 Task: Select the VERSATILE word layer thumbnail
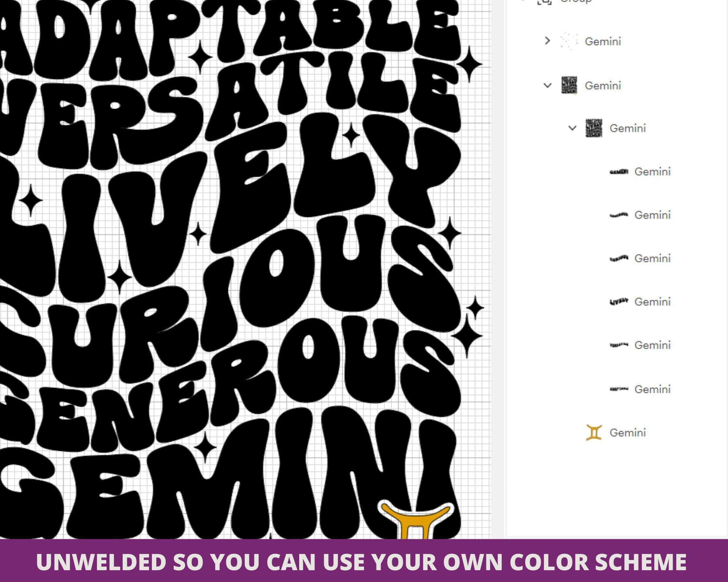tap(618, 345)
